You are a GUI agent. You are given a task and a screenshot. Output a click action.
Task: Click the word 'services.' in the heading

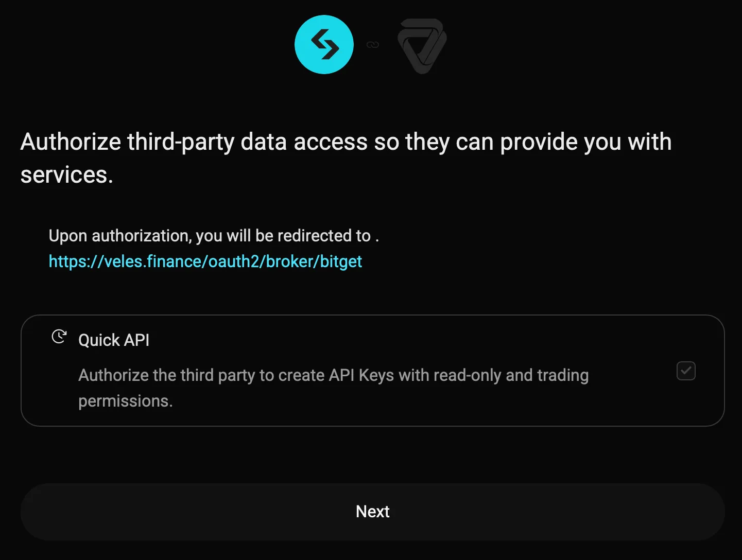(x=66, y=175)
